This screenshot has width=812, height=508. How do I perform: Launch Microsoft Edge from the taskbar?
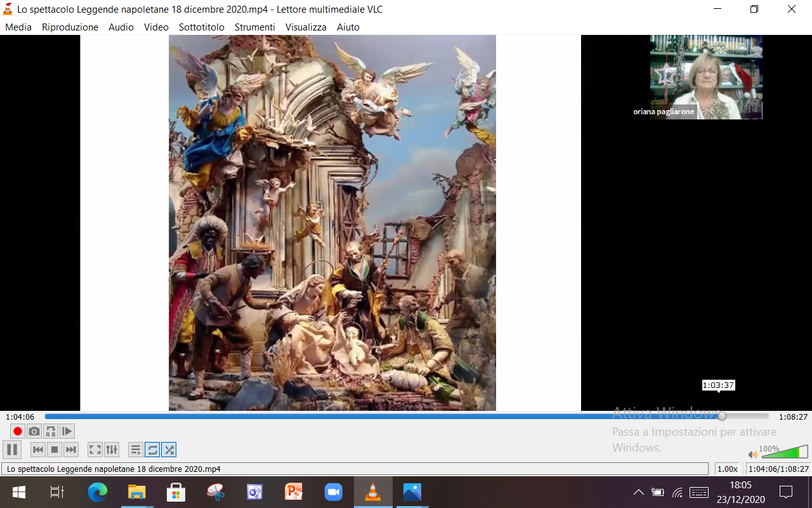point(98,492)
